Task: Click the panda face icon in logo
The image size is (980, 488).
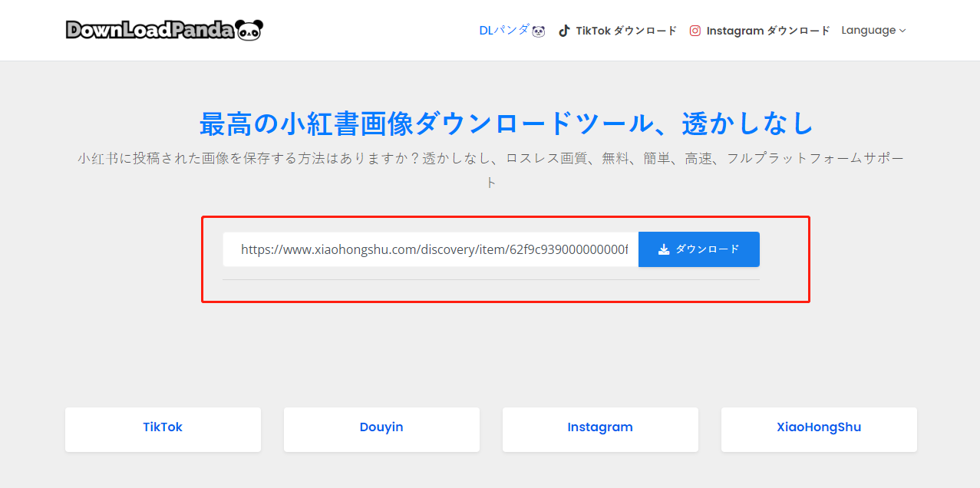Action: [x=249, y=30]
